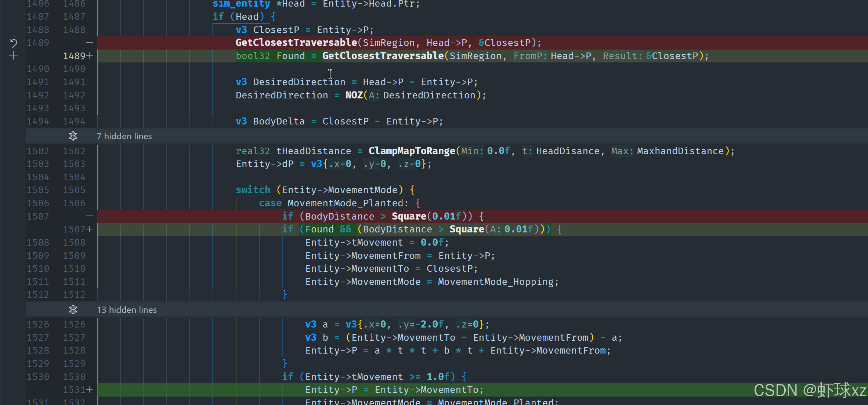Click the switch keyword

point(253,190)
